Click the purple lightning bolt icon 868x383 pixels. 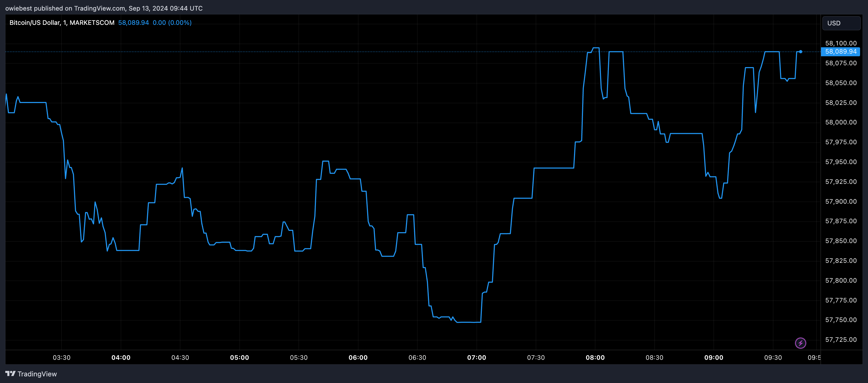click(800, 343)
